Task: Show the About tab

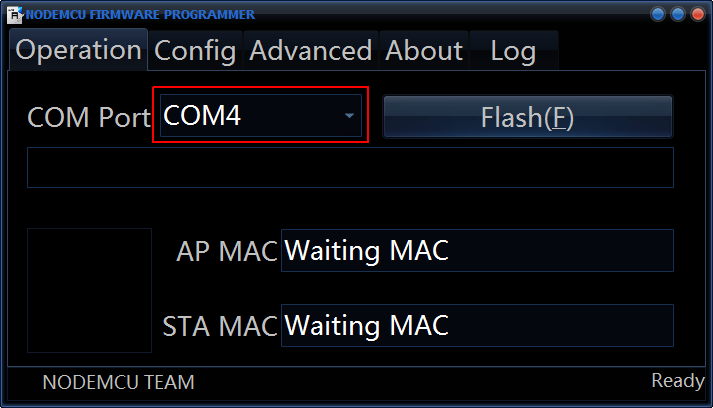Action: (x=424, y=50)
